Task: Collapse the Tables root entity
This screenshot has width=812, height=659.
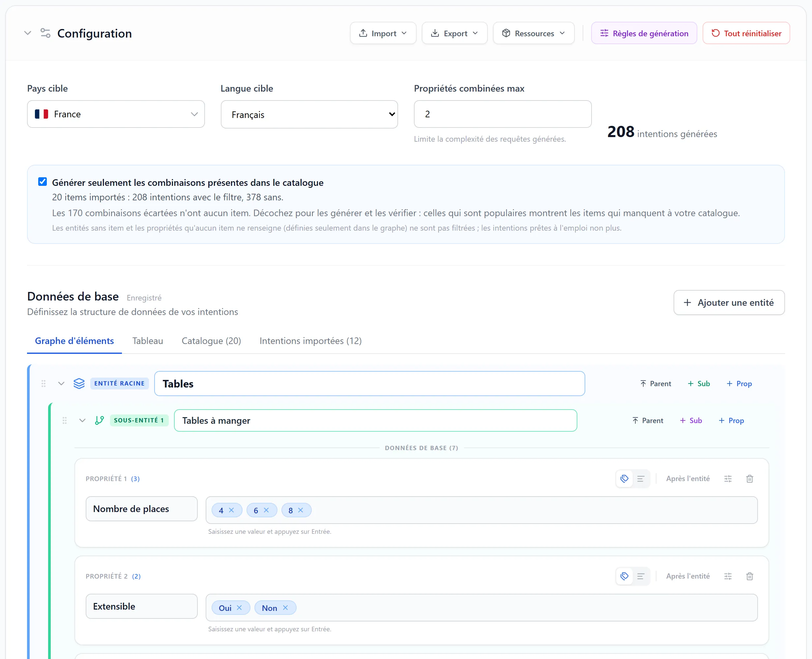Action: tap(61, 384)
